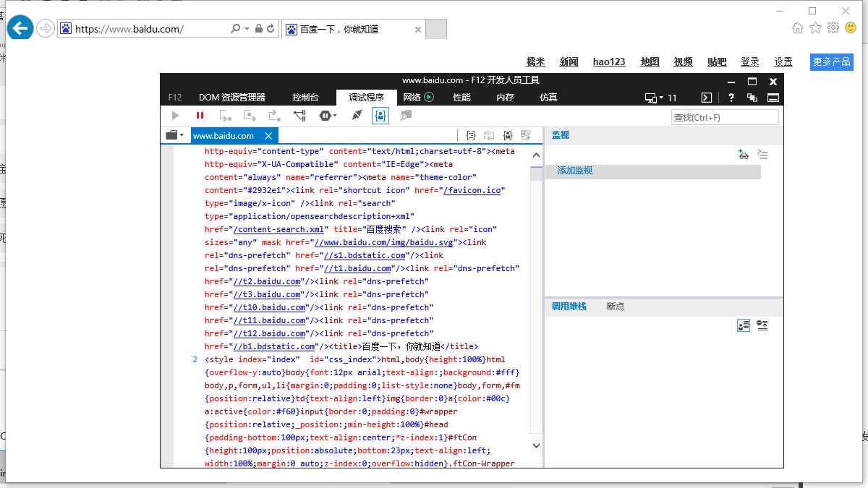Click the icon to the right of the unpin icon

[773, 98]
